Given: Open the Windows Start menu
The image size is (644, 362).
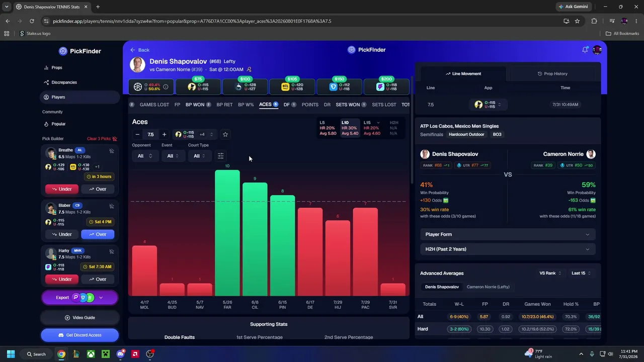Looking at the screenshot, I should [11, 354].
